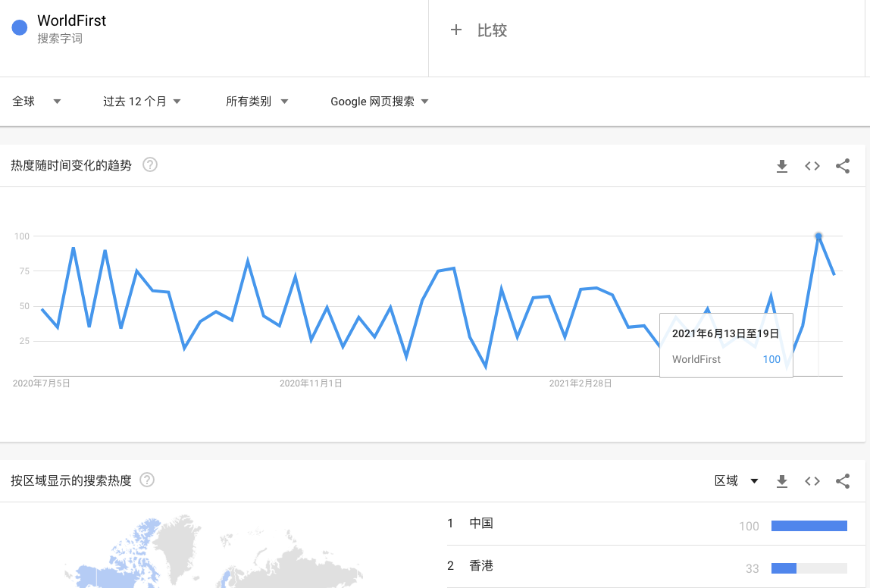The height and width of the screenshot is (588, 870).
Task: Click the world map thumbnail
Action: 214,552
